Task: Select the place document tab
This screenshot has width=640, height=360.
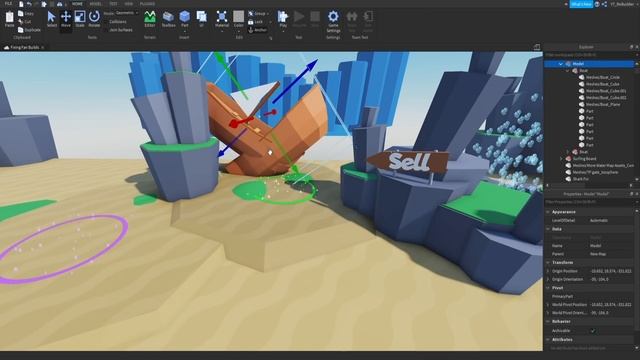Action: pyautogui.click(x=24, y=47)
